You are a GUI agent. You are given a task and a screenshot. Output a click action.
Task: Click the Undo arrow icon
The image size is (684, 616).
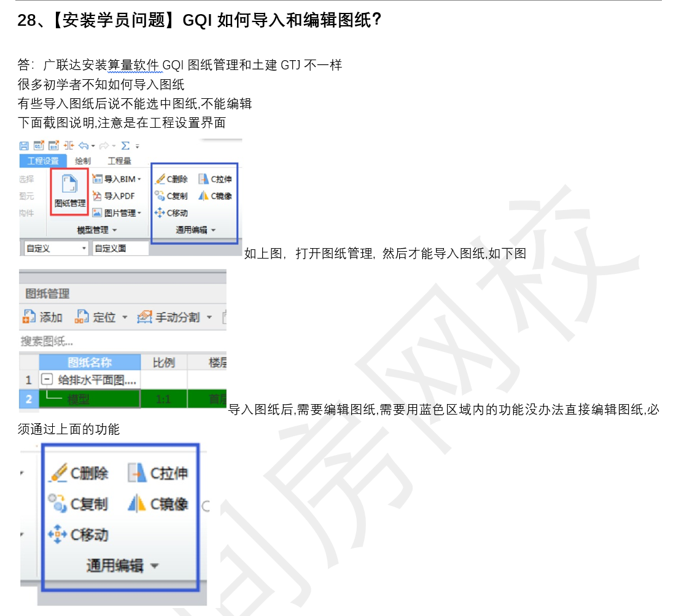[x=84, y=146]
